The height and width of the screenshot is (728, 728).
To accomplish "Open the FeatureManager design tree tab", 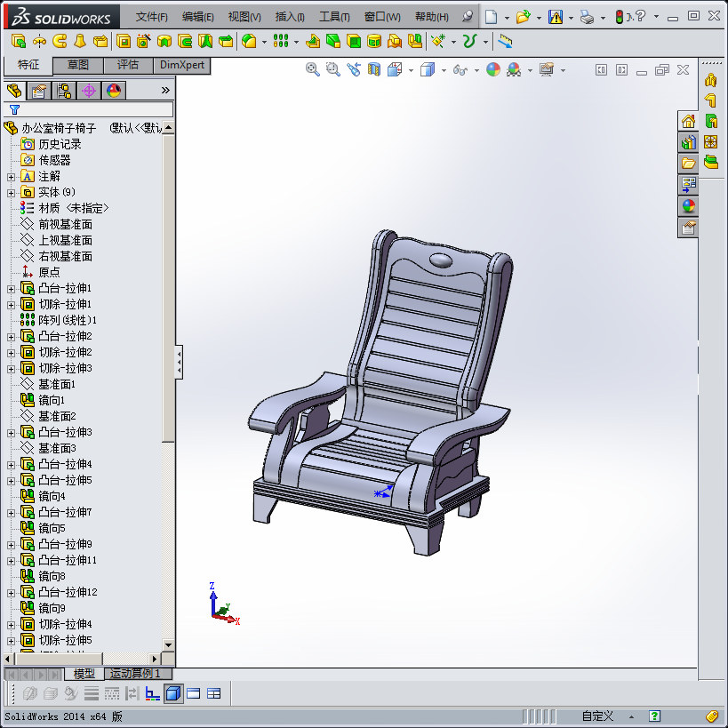I will coord(14,91).
